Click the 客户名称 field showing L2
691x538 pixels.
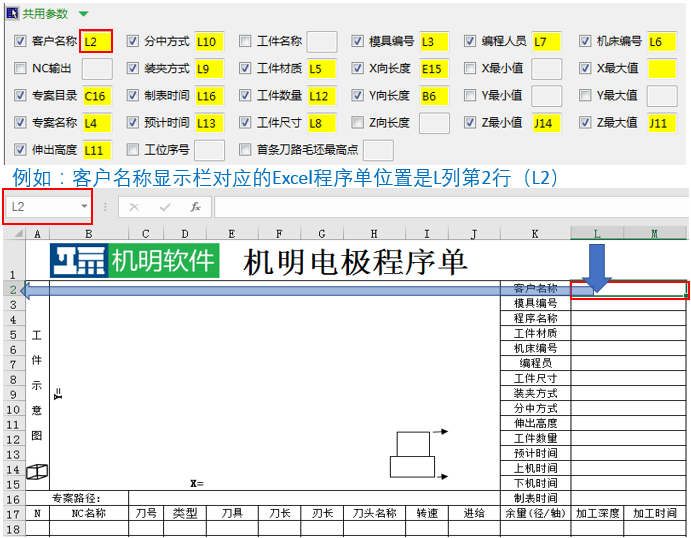click(x=97, y=41)
